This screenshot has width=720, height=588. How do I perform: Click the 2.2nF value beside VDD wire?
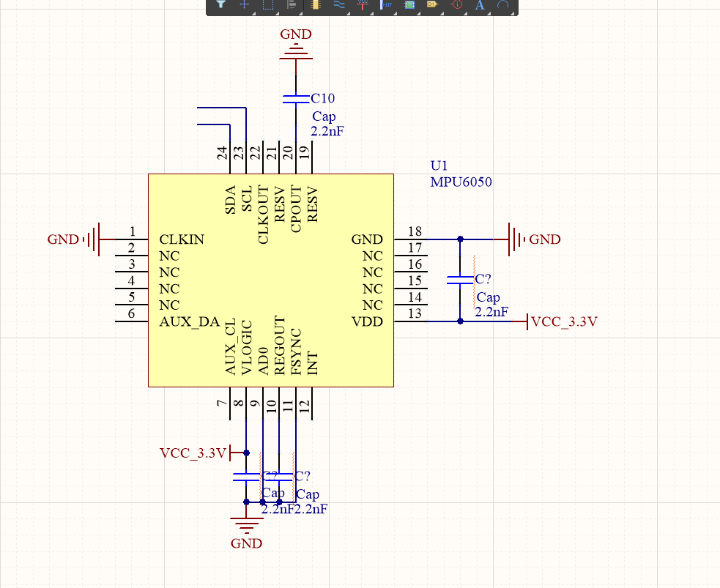tap(491, 312)
